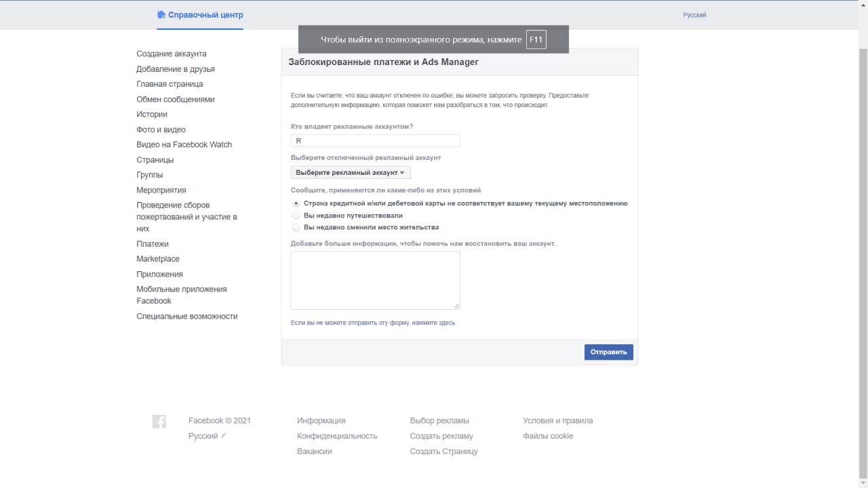Open 'Приложения' help topic
The image size is (868, 488).
(x=160, y=274)
